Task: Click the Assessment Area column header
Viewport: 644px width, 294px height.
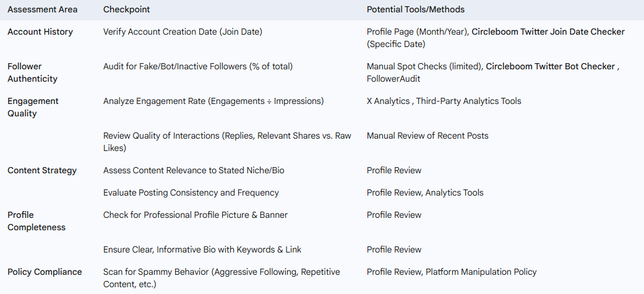Action: 42,9
